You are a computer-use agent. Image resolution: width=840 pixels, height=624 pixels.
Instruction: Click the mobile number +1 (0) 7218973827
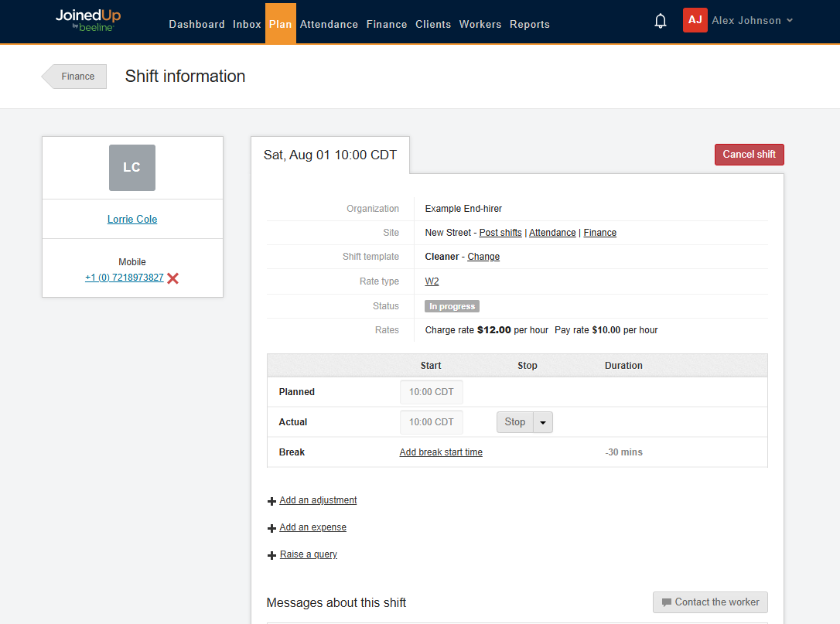point(125,278)
